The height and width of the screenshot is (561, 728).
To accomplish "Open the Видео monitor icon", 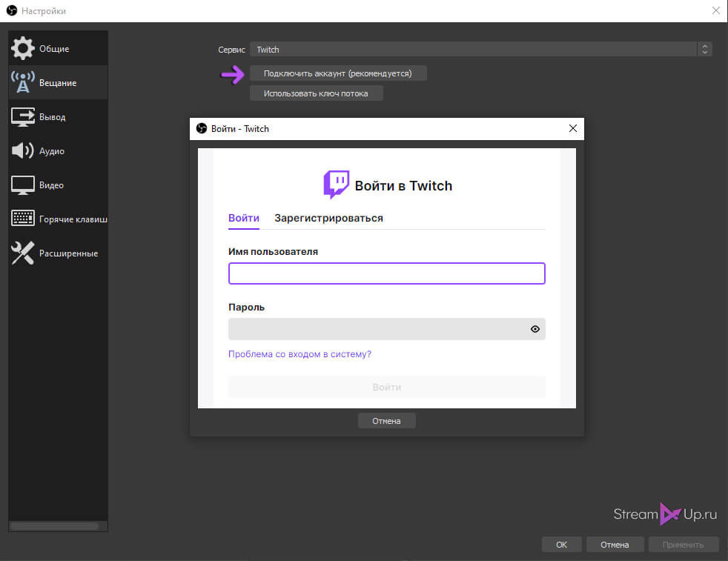I will click(x=23, y=185).
